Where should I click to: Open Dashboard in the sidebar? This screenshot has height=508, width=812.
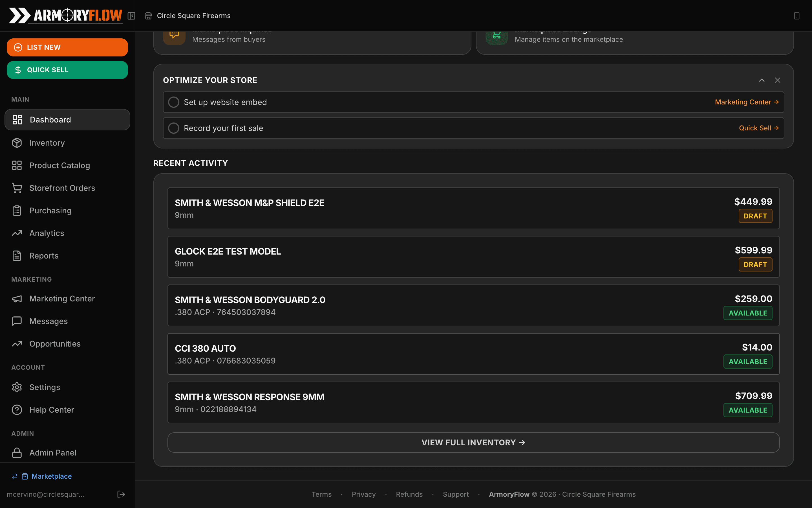[67, 120]
